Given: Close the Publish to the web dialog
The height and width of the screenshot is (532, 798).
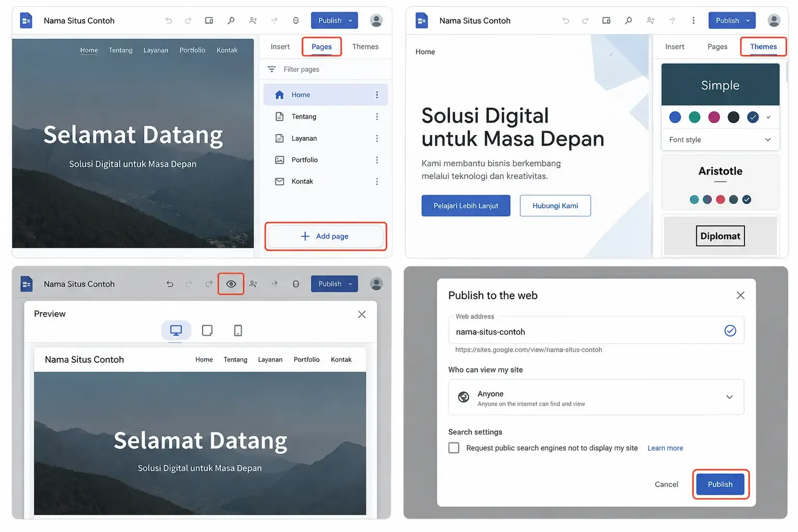Looking at the screenshot, I should click(x=740, y=295).
